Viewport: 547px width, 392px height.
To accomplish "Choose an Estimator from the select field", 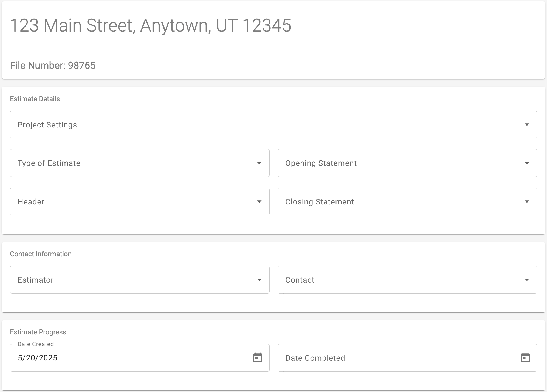I will point(140,280).
